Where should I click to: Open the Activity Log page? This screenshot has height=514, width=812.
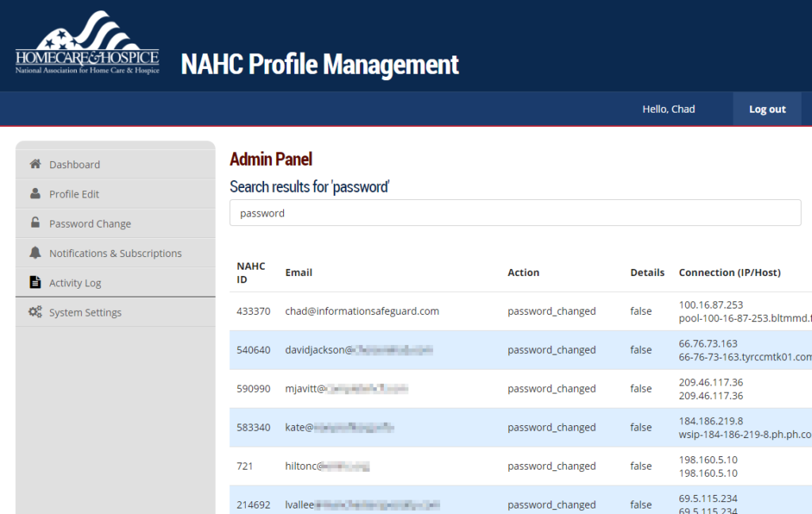[x=75, y=283]
